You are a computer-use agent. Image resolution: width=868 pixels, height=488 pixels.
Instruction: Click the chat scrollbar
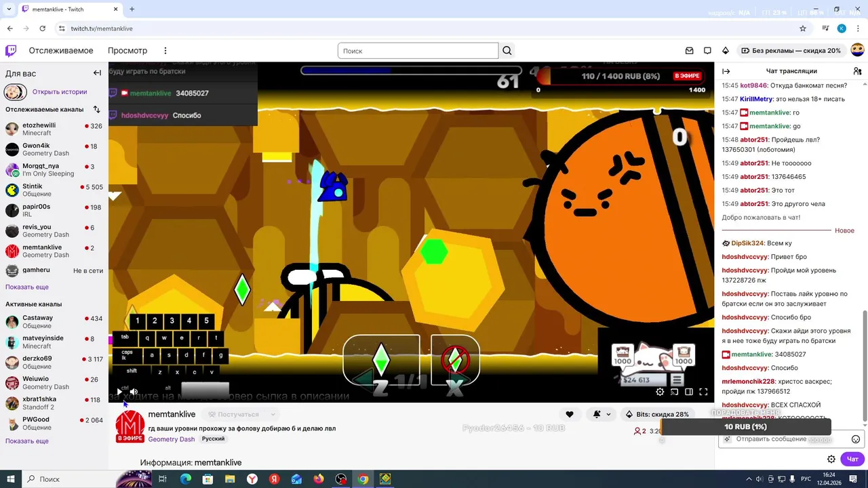pyautogui.click(x=865, y=366)
